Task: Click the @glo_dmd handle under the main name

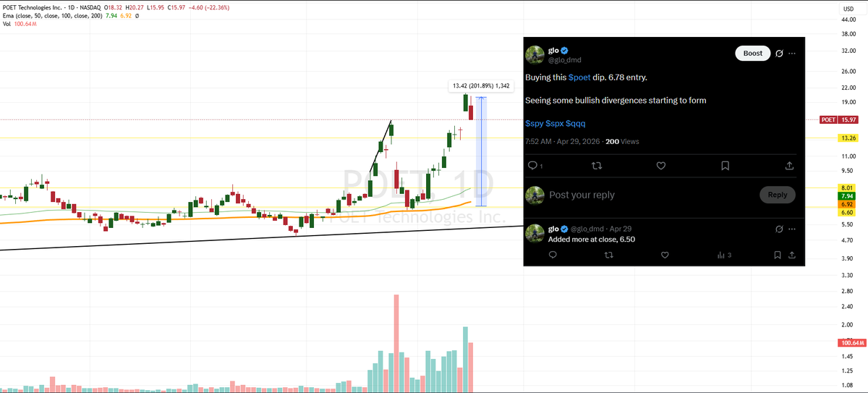Action: point(565,60)
